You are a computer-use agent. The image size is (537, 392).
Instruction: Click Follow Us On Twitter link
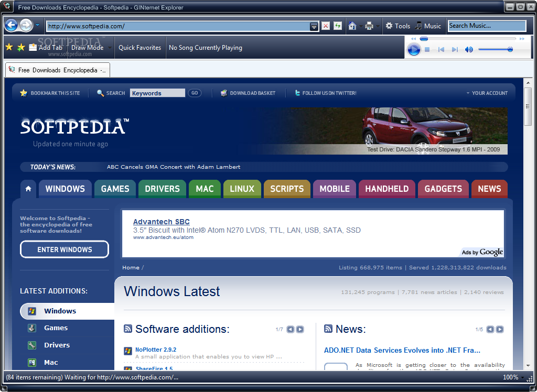click(325, 93)
